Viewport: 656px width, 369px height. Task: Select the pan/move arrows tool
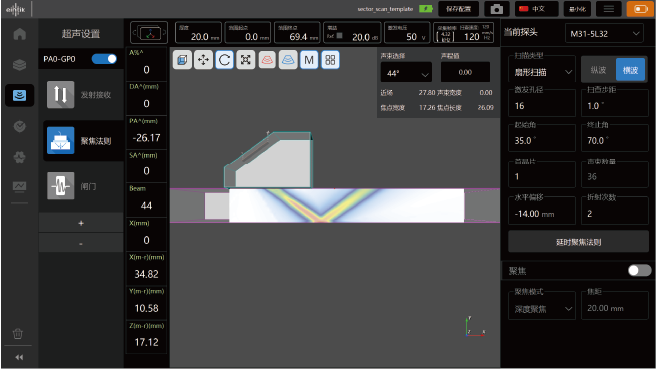(203, 60)
